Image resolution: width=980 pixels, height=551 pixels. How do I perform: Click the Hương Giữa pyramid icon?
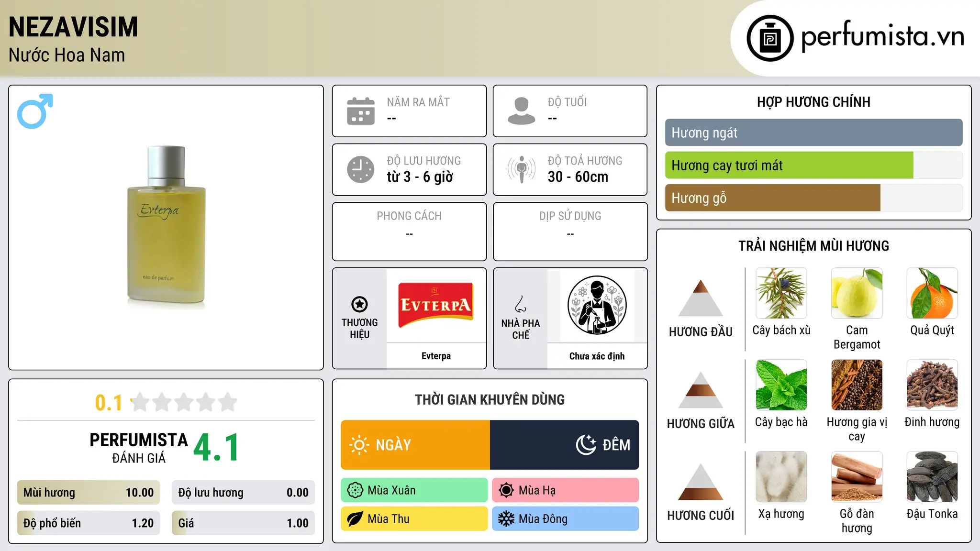701,390
